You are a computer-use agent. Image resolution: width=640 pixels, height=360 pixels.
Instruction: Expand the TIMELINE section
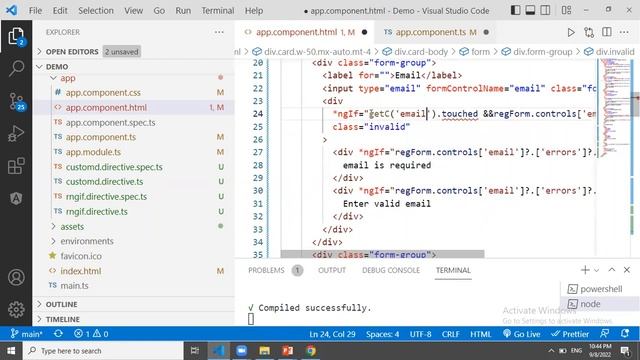[62, 319]
